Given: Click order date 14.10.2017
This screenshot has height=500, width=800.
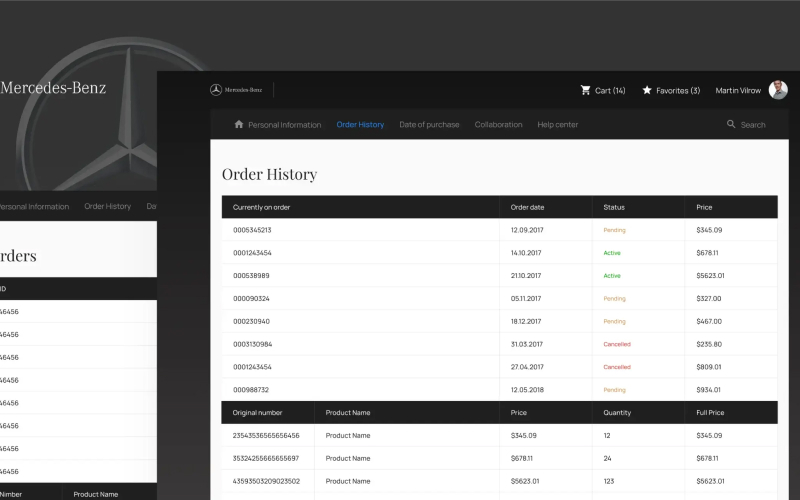Looking at the screenshot, I should click(526, 253).
